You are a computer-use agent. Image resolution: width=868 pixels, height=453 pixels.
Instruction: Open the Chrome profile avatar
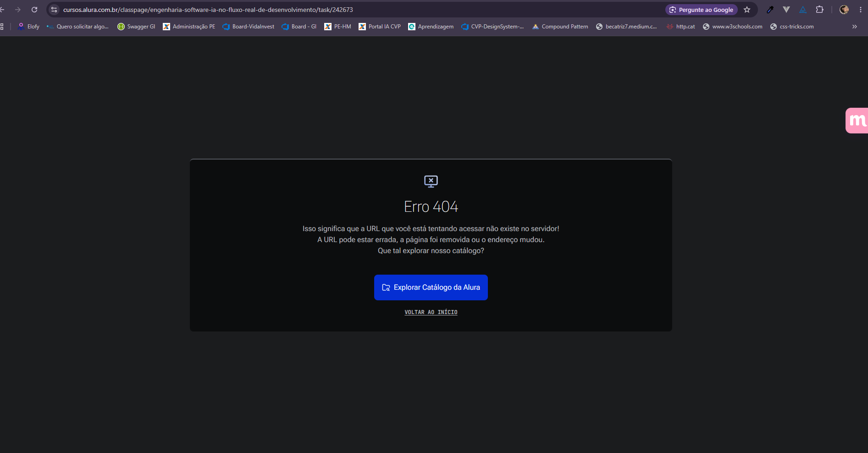tap(844, 10)
